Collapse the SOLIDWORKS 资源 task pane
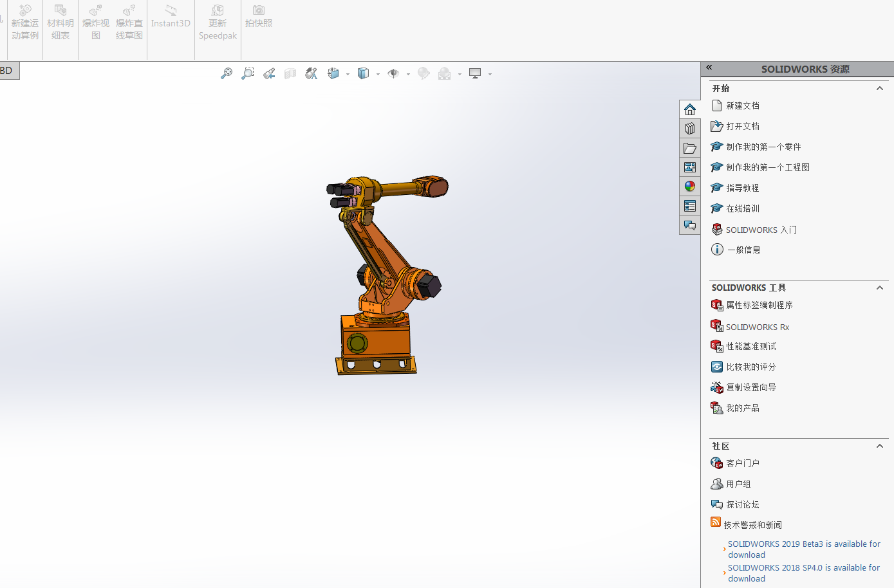The image size is (894, 588). pos(709,68)
